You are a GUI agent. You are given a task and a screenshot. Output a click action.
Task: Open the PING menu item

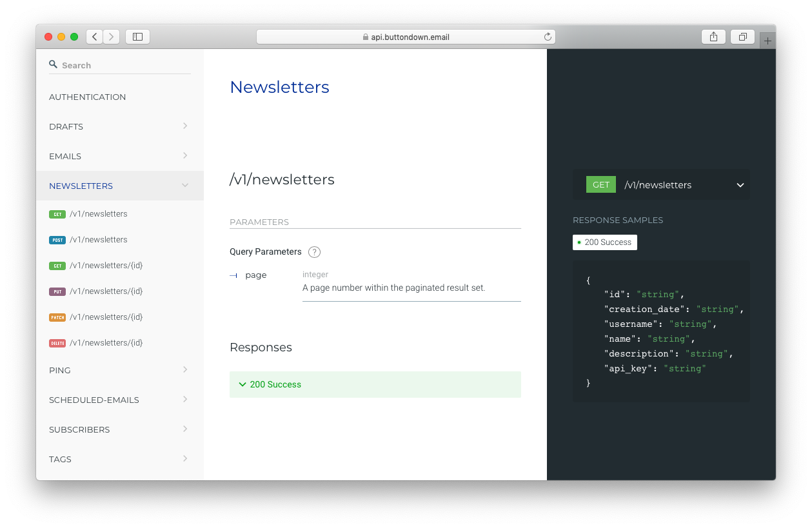[x=120, y=370]
